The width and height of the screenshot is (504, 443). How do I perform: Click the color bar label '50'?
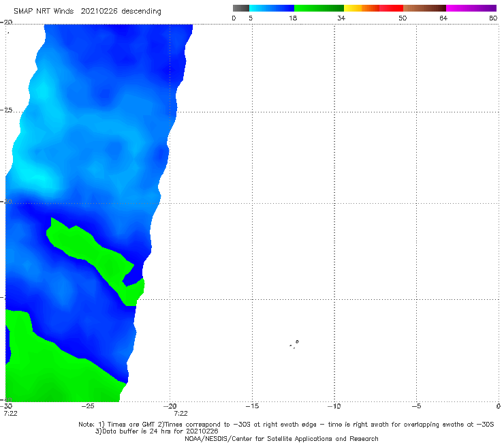coord(403,18)
